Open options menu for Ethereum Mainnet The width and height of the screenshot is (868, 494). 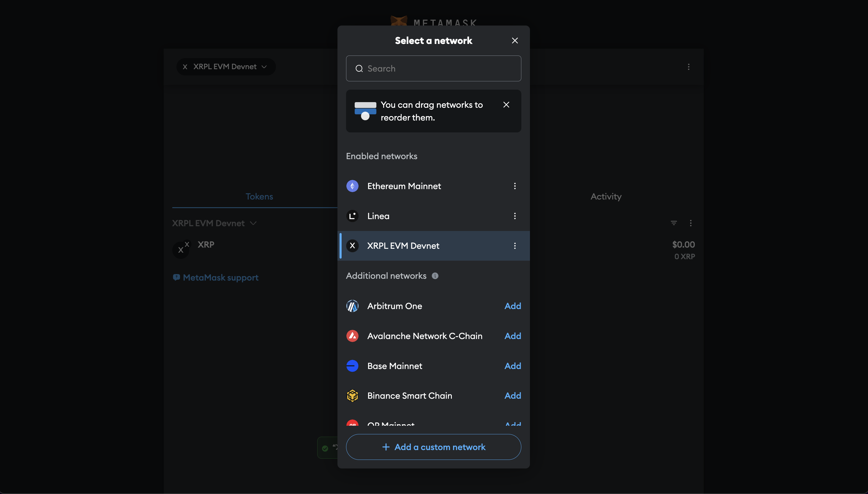coord(515,186)
